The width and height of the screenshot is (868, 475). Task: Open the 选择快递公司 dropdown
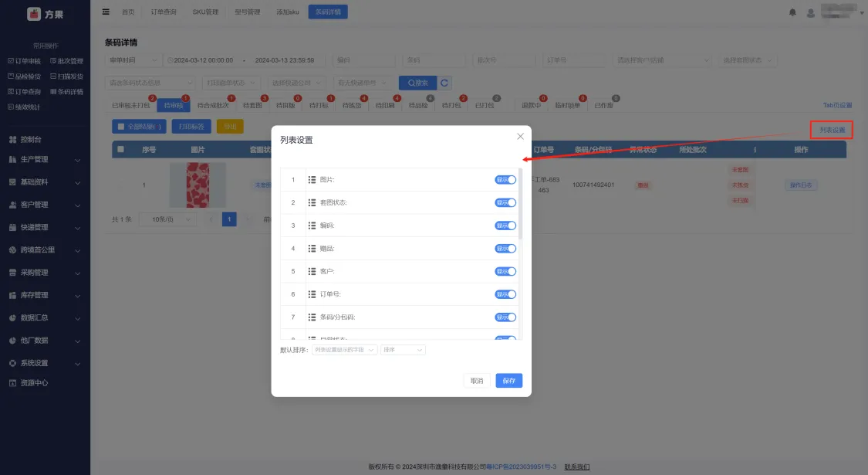coord(296,83)
